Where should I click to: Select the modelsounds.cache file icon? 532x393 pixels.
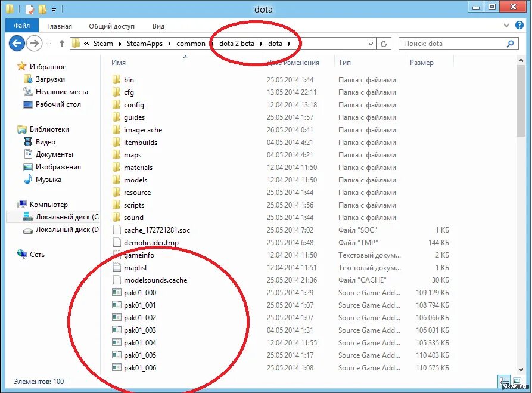(x=117, y=280)
